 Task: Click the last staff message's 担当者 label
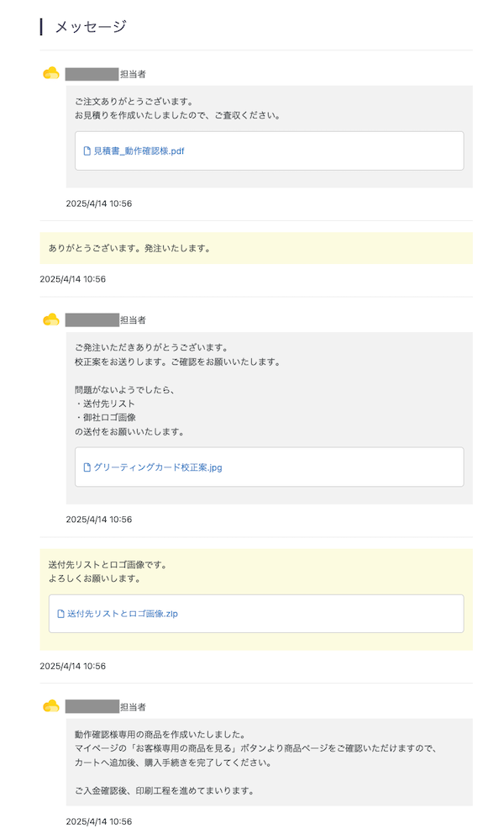(x=133, y=707)
